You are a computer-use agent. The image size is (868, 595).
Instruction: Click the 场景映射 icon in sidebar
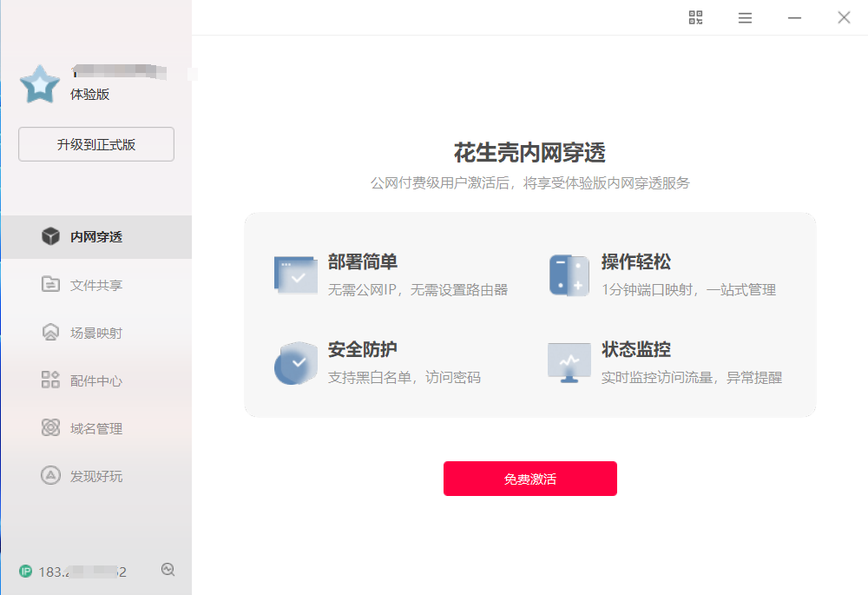coord(50,332)
